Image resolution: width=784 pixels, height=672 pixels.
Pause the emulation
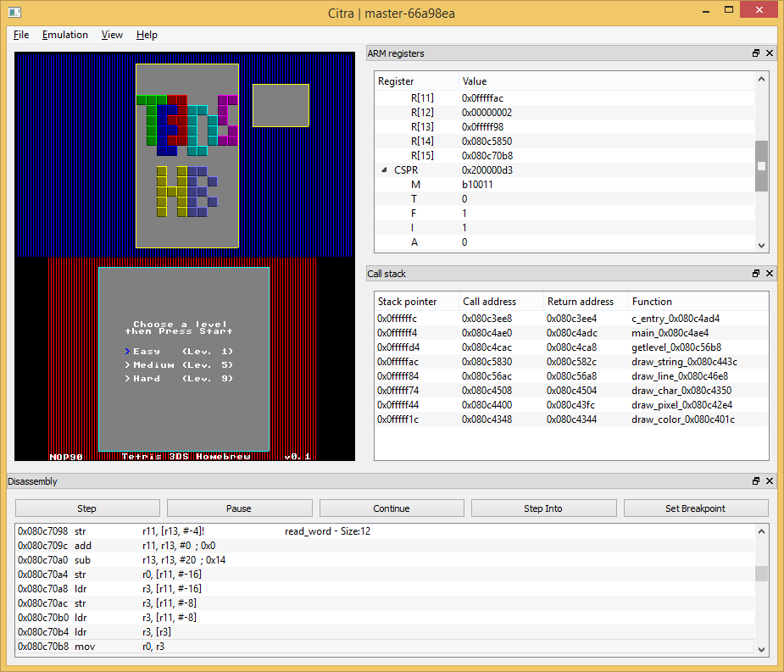coord(239,508)
